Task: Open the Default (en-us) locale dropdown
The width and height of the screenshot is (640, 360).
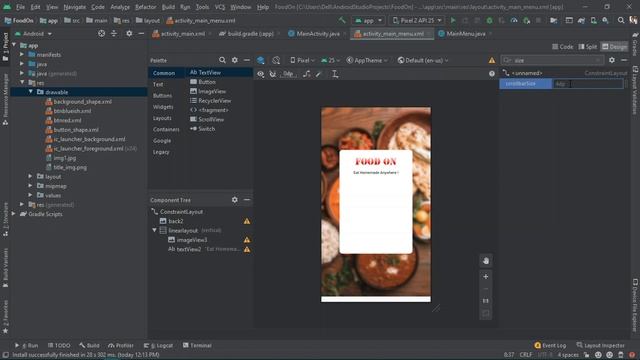Action: click(423, 60)
